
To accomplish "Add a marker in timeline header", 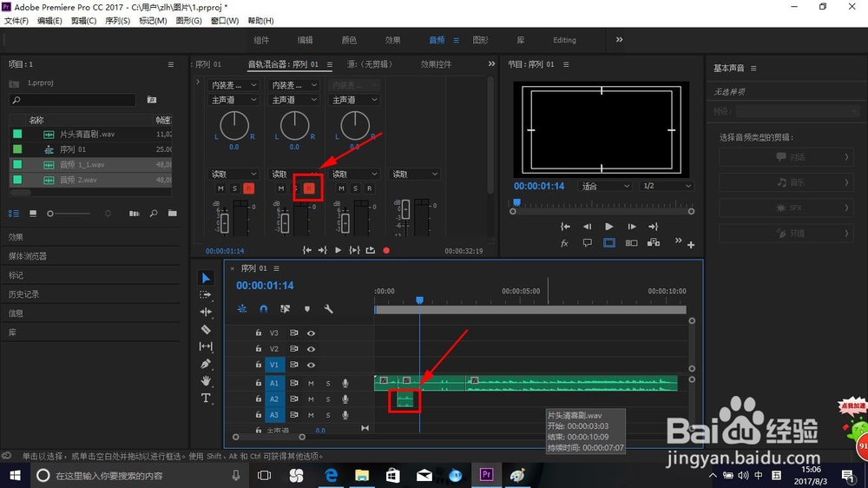I will point(306,309).
